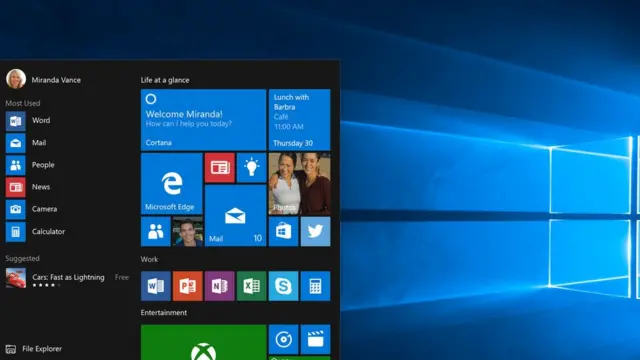Open the Groove Music disc tile
640x360 pixels.
pos(283,339)
